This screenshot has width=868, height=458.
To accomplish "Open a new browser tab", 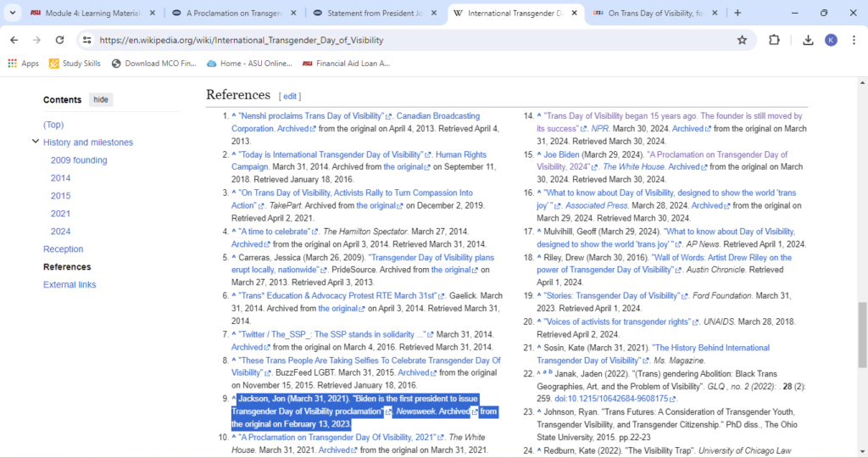I will pyautogui.click(x=737, y=13).
